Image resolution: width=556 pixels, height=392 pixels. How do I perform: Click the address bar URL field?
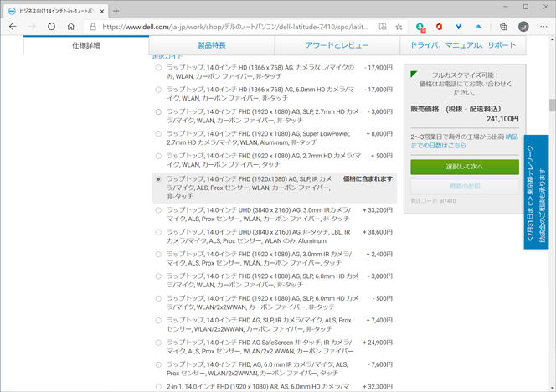coord(235,27)
